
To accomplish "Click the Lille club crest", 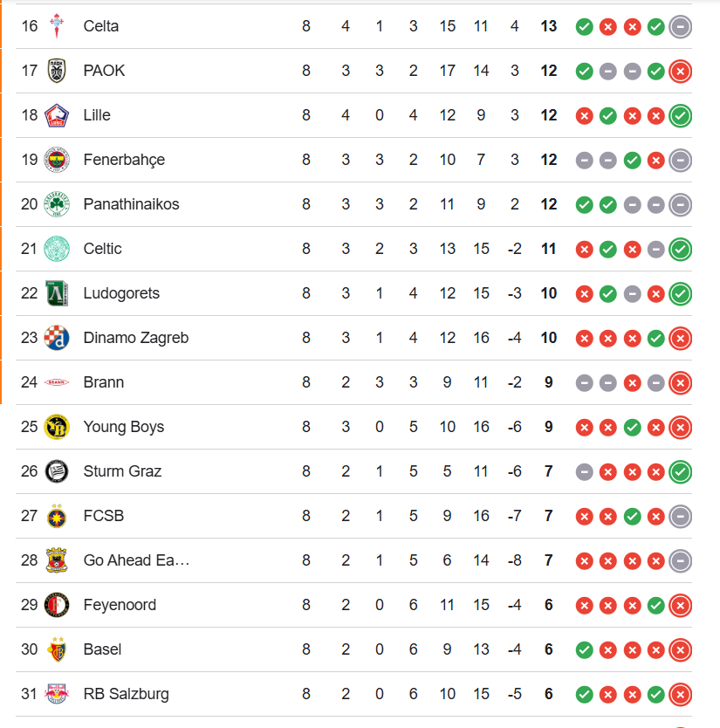I will tap(57, 115).
